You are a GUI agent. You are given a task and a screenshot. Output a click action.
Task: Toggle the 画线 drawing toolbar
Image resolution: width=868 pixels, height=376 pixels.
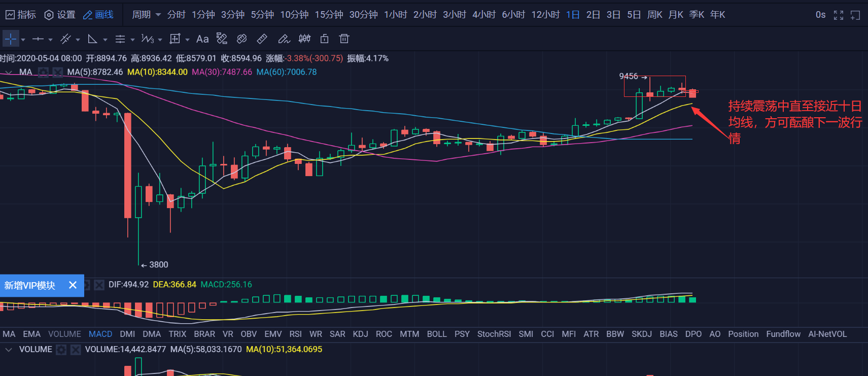pos(98,15)
